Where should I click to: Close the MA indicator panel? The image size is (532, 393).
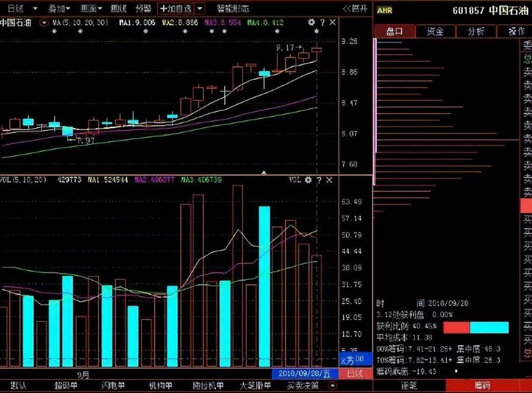pyautogui.click(x=332, y=22)
